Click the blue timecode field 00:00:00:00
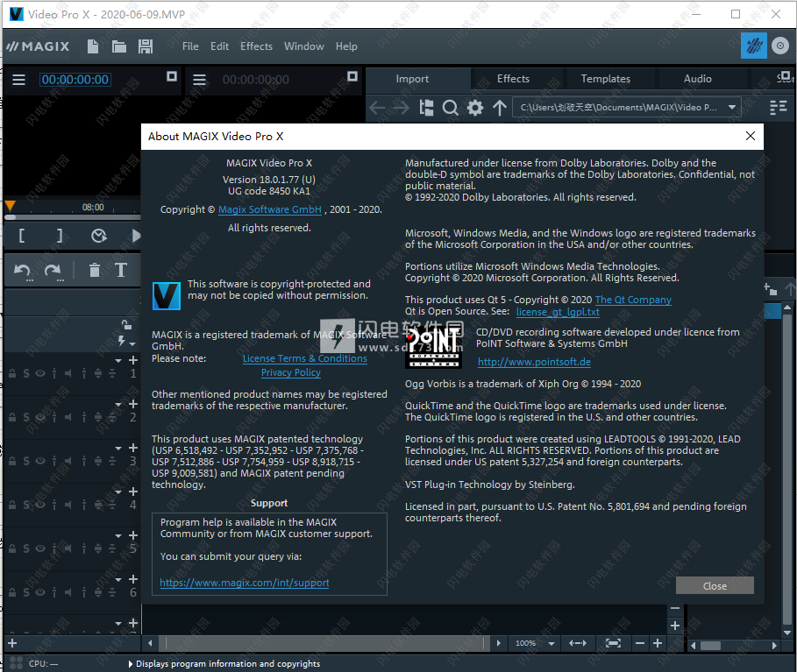 (x=75, y=80)
